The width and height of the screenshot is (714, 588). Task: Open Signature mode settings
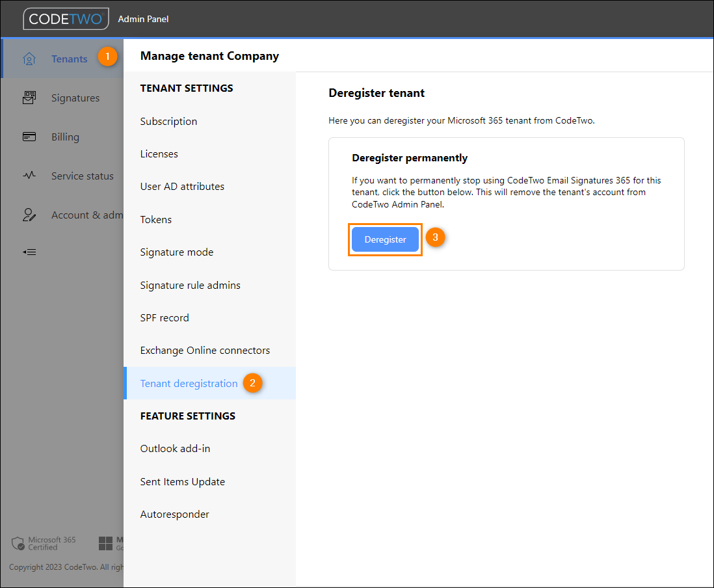(x=209, y=252)
